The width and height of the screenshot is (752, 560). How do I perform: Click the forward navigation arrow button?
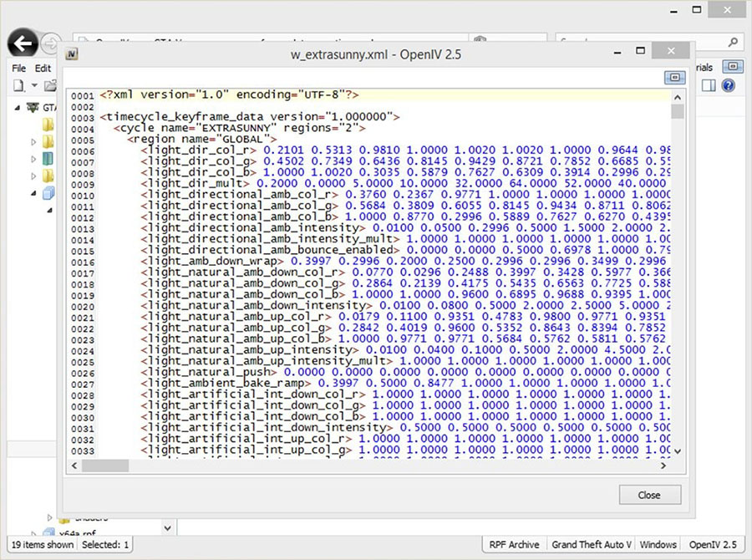click(52, 43)
